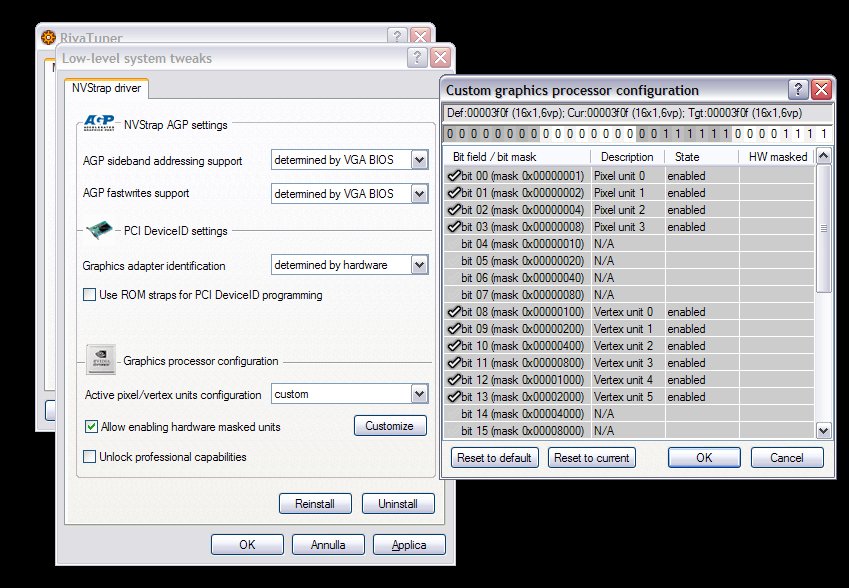Click the Reinstall button
Image resolution: width=849 pixels, height=588 pixels.
pyautogui.click(x=315, y=504)
